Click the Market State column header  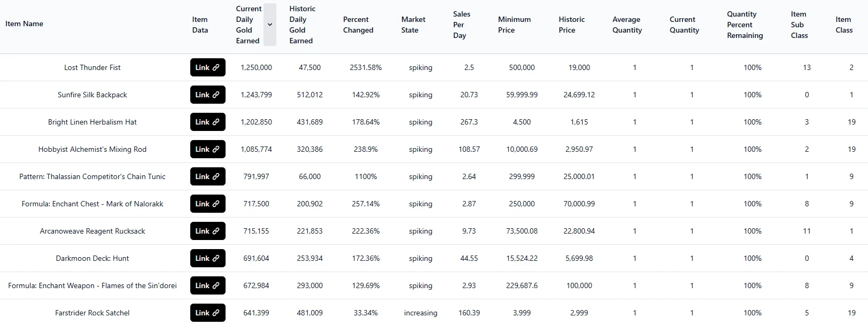(413, 25)
